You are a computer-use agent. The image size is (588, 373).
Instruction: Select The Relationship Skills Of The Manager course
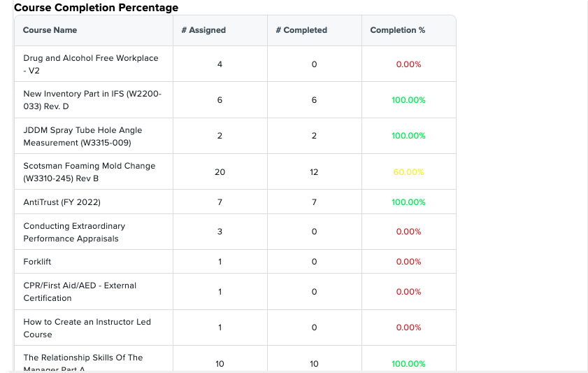click(x=83, y=363)
